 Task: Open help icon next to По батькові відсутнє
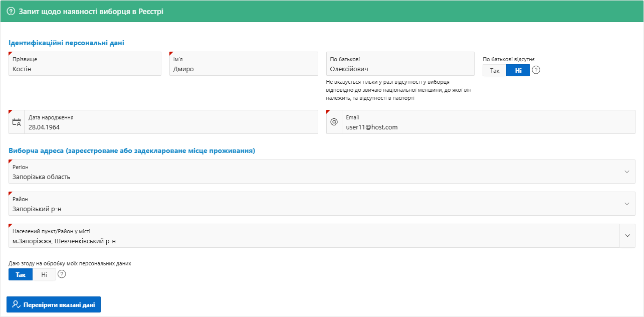coord(536,70)
